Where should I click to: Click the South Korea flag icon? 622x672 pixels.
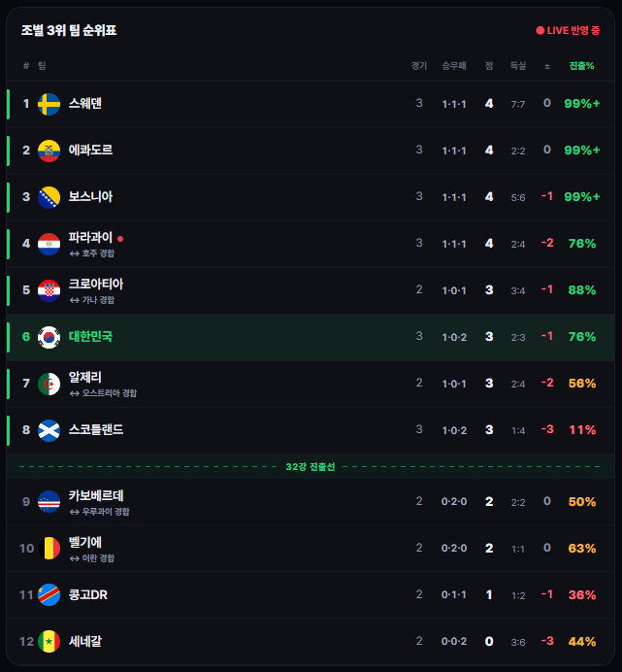click(49, 337)
